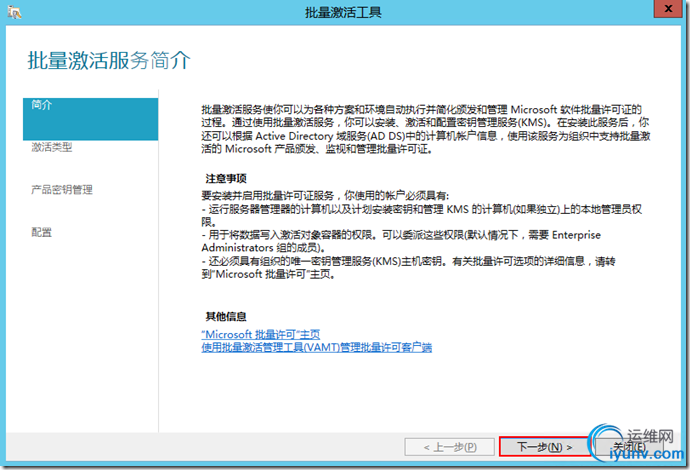Click the < 上一步(P) button
Viewport: 690px width, 470px height.
tap(450, 448)
